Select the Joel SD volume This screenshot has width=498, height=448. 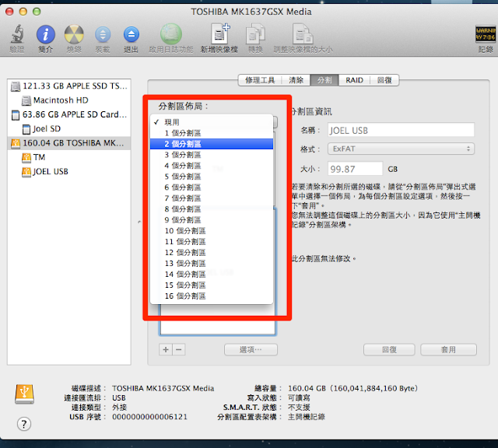69,129
